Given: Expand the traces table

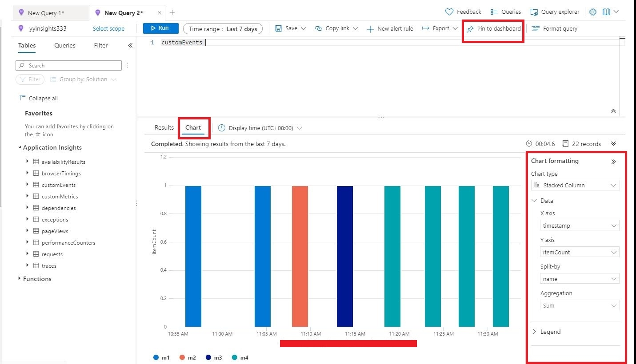Looking at the screenshot, I should (28, 265).
